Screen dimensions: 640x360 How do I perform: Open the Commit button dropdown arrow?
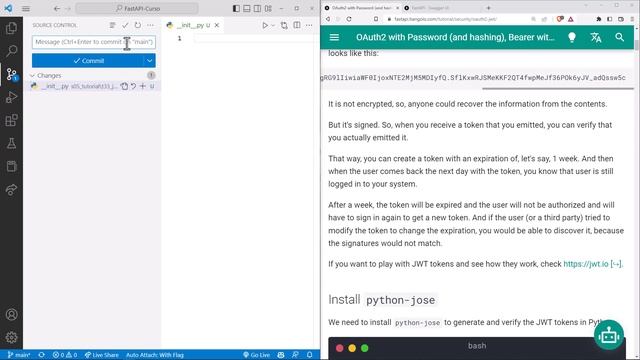[x=149, y=61]
